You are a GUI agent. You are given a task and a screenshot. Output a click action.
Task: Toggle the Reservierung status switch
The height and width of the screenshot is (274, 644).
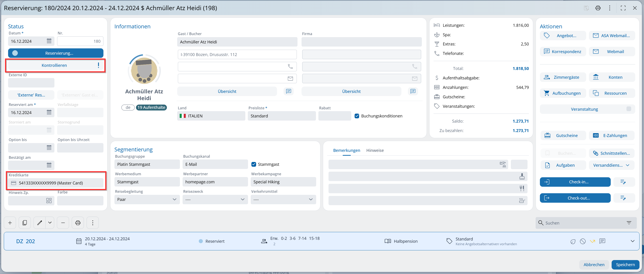coord(15,53)
